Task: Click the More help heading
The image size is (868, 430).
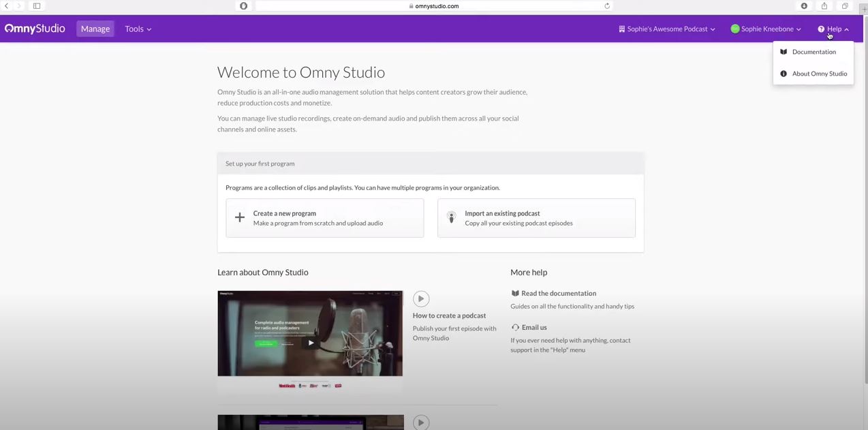Action: pos(529,273)
